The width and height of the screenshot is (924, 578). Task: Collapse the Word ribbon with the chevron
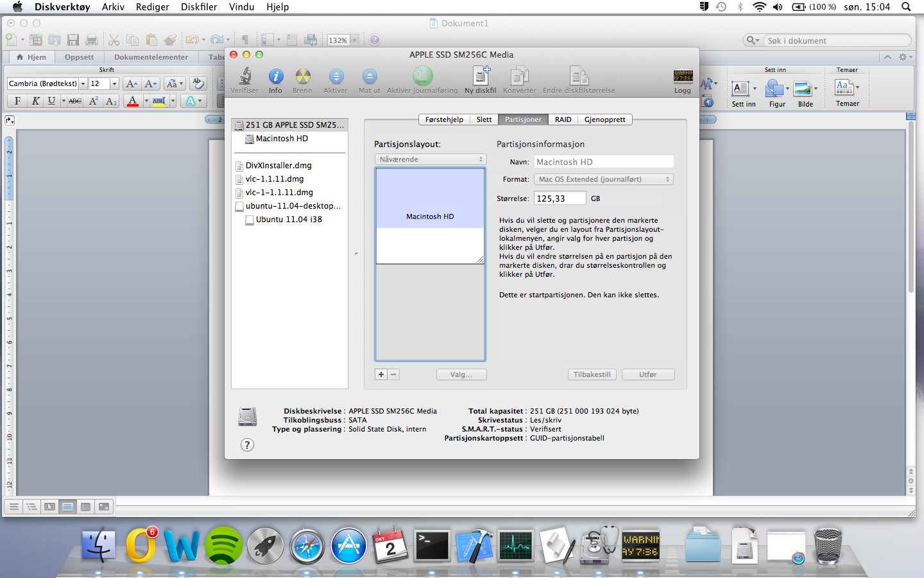887,57
